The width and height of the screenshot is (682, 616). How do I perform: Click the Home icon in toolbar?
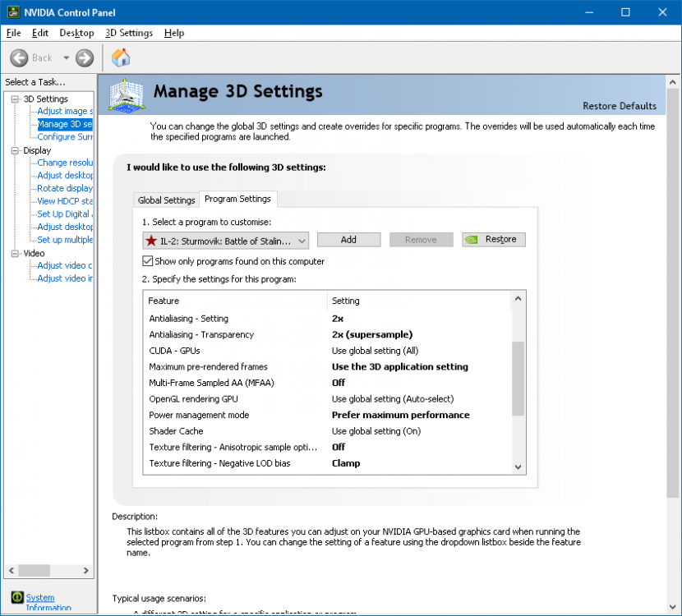121,57
